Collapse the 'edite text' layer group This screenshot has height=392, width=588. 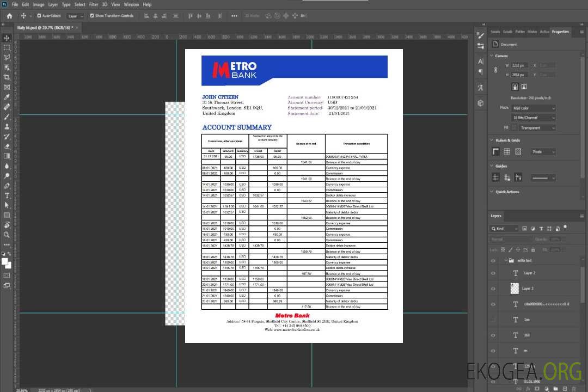coord(505,260)
